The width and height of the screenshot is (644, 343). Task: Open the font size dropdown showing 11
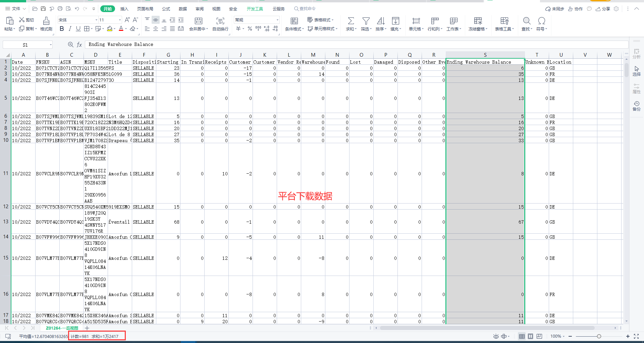coord(120,20)
